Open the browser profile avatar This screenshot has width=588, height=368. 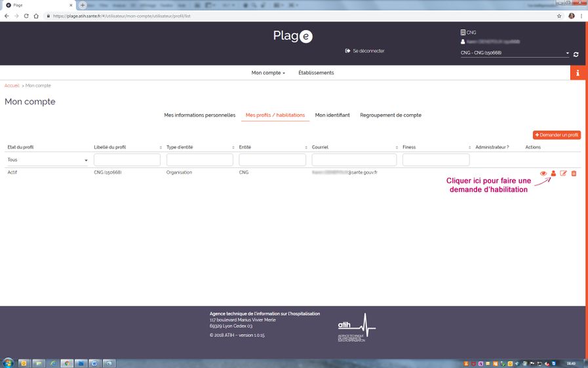point(571,16)
